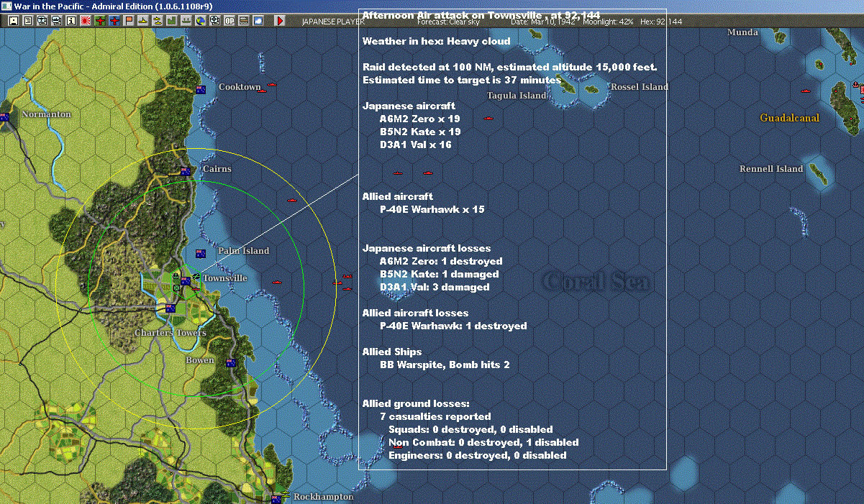Open the weather cloud toolbar icon
The image size is (864, 504).
(258, 21)
